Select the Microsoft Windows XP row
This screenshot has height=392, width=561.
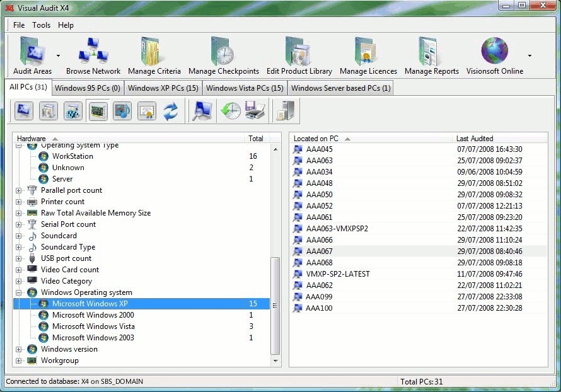[142, 304]
